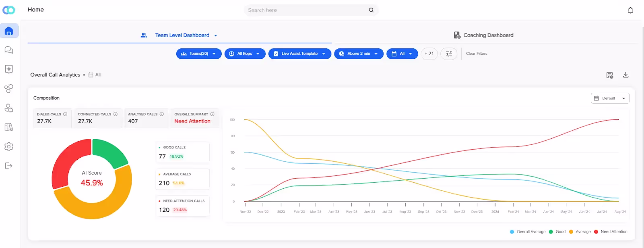
Task: Open the user lock sidebar icon
Action: (x=9, y=108)
